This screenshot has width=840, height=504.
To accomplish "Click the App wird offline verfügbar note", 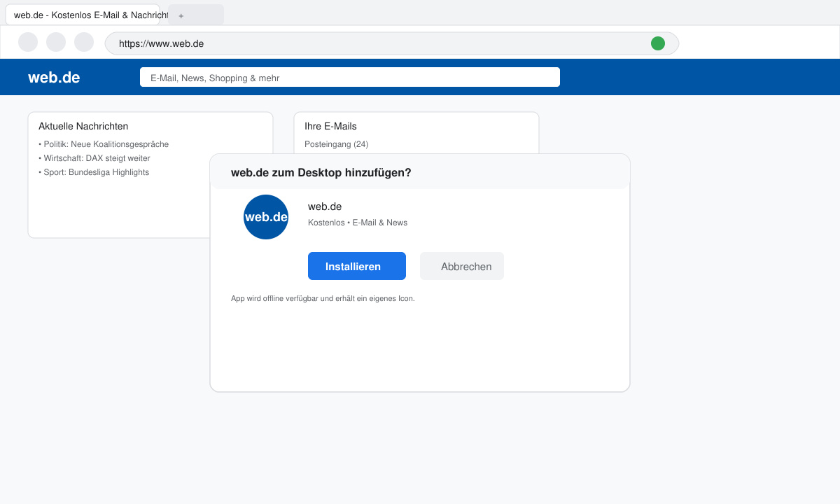I will [323, 298].
